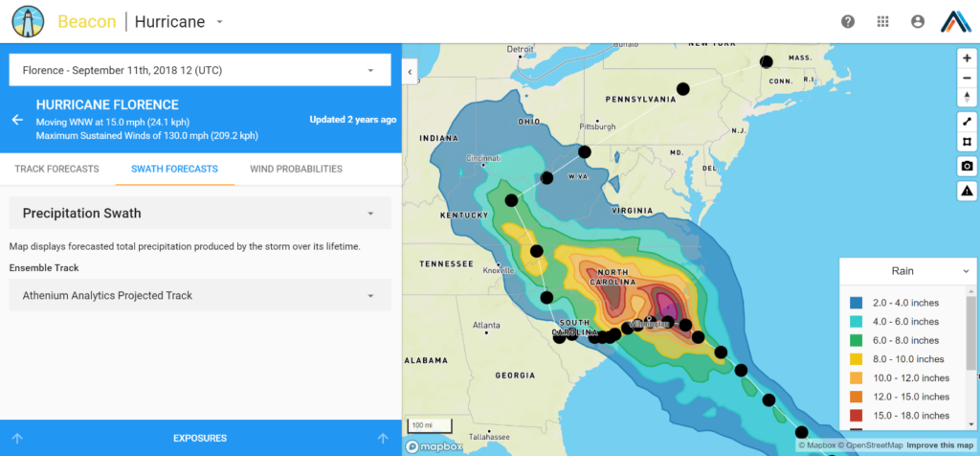Image resolution: width=980 pixels, height=456 pixels.
Task: Click the Improve this map link
Action: coord(940,445)
